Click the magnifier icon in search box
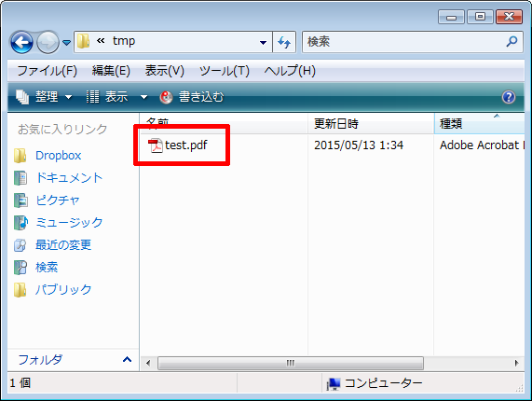The image size is (532, 401). 512,41
